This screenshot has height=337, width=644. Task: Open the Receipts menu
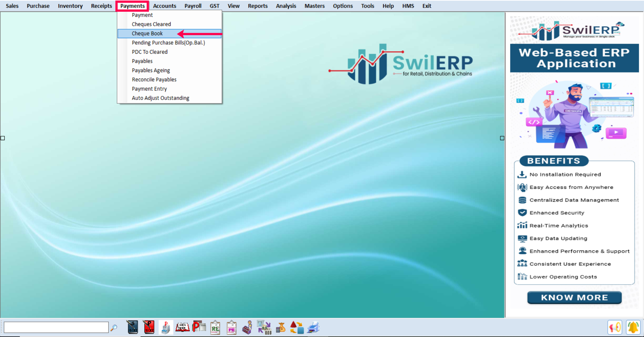(101, 6)
